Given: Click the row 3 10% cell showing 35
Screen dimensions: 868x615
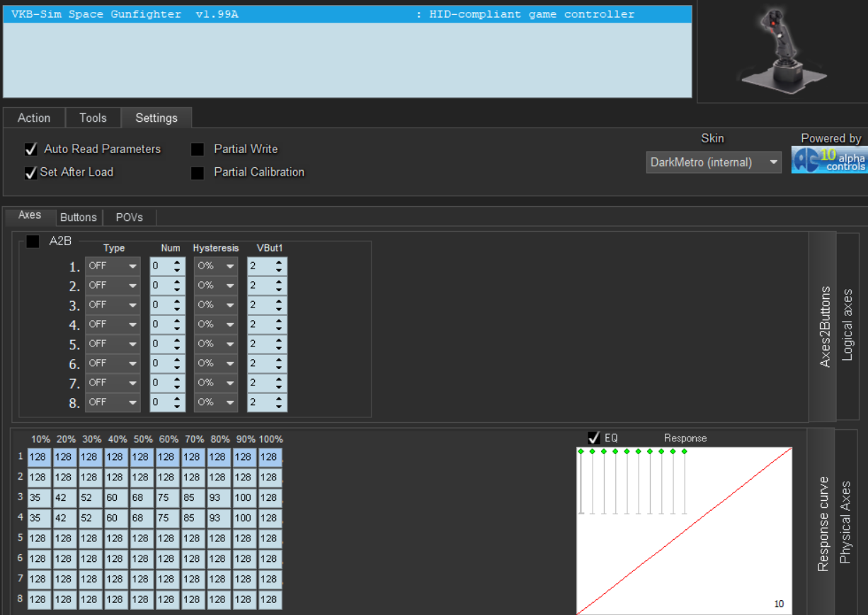Looking at the screenshot, I should click(40, 497).
